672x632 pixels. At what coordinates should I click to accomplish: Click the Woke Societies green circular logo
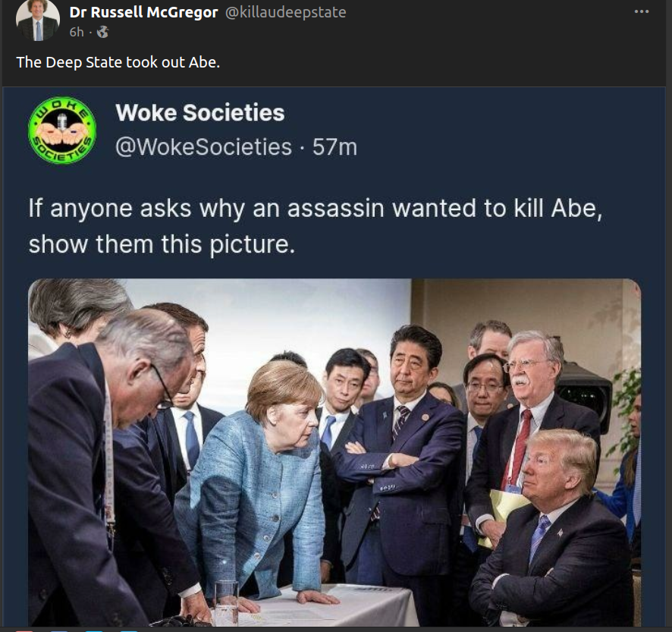click(x=62, y=130)
